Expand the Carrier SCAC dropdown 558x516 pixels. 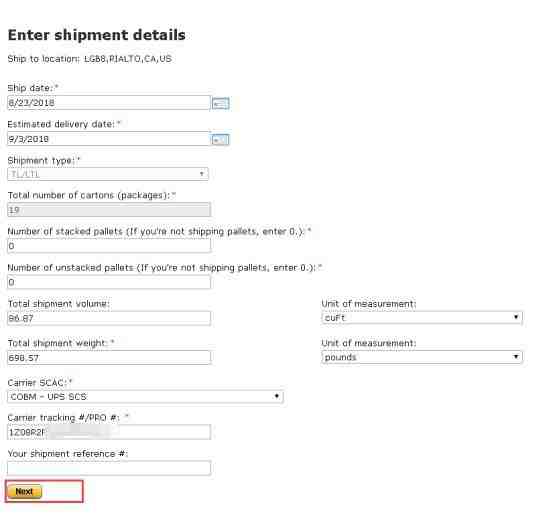click(x=145, y=396)
